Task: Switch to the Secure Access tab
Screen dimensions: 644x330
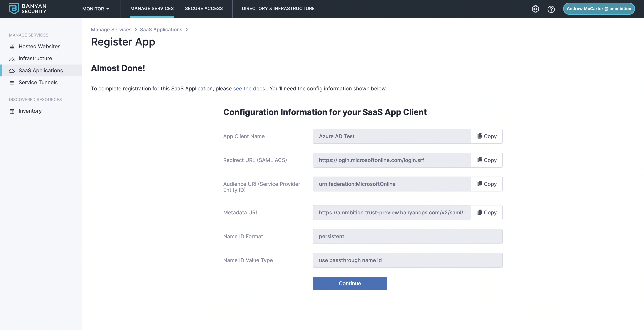Action: click(204, 9)
